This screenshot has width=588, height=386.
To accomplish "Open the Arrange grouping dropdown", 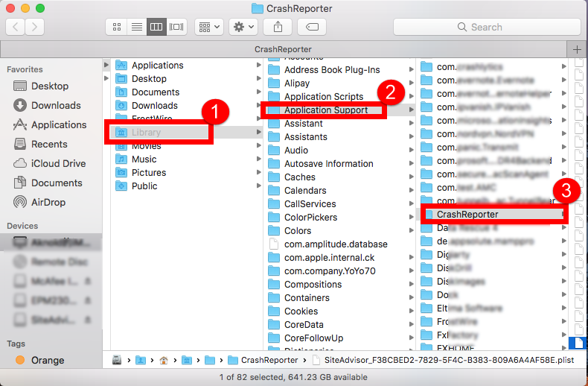I will [208, 27].
